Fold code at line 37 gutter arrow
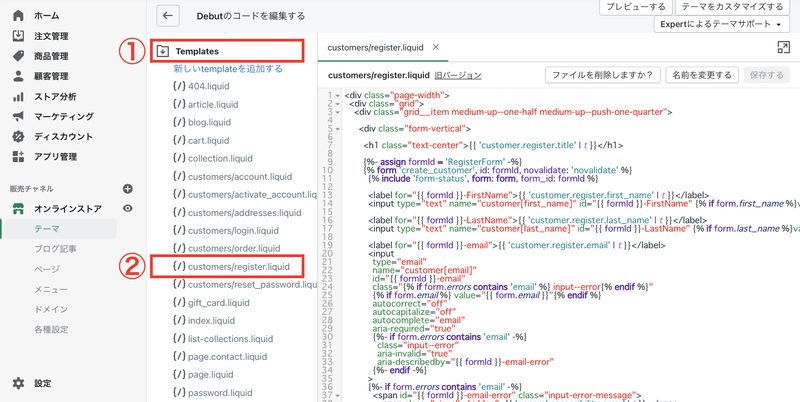 click(x=337, y=395)
